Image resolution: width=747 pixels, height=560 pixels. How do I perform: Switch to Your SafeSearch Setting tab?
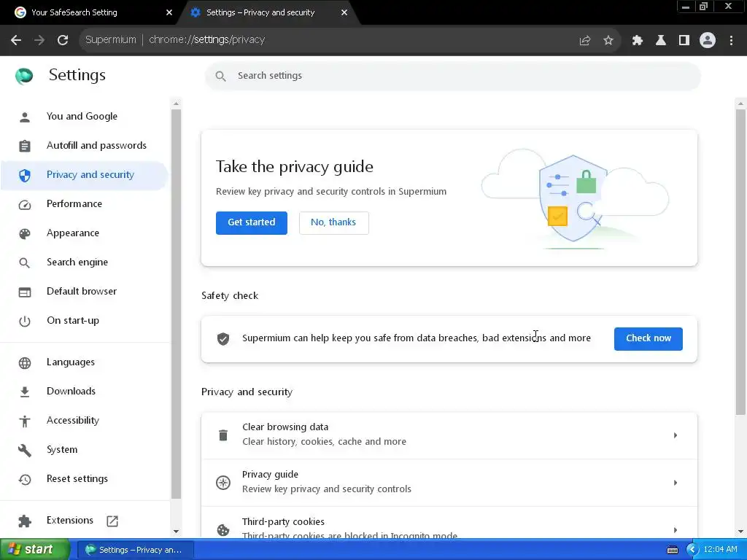(x=90, y=12)
